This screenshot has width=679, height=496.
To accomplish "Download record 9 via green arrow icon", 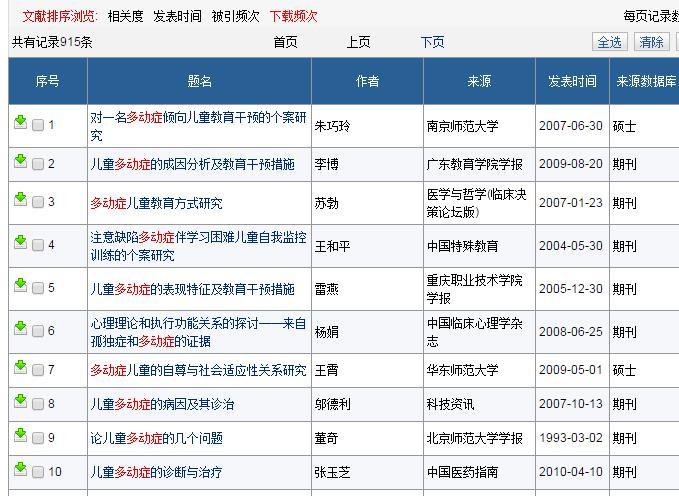I will click(20, 435).
